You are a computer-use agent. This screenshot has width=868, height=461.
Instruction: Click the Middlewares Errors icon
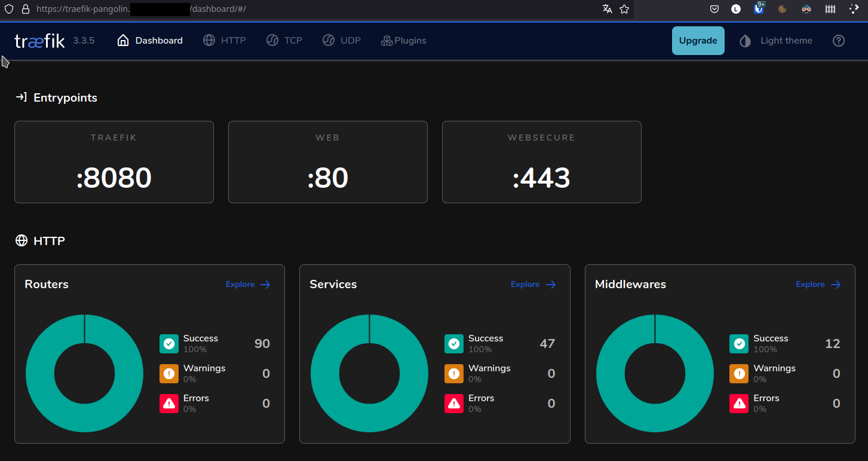(x=739, y=404)
